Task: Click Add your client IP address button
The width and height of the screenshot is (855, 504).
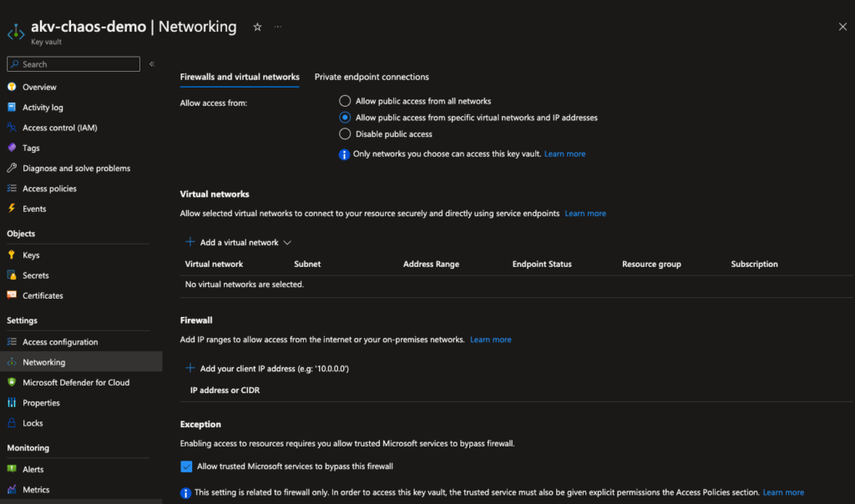Action: [x=267, y=368]
